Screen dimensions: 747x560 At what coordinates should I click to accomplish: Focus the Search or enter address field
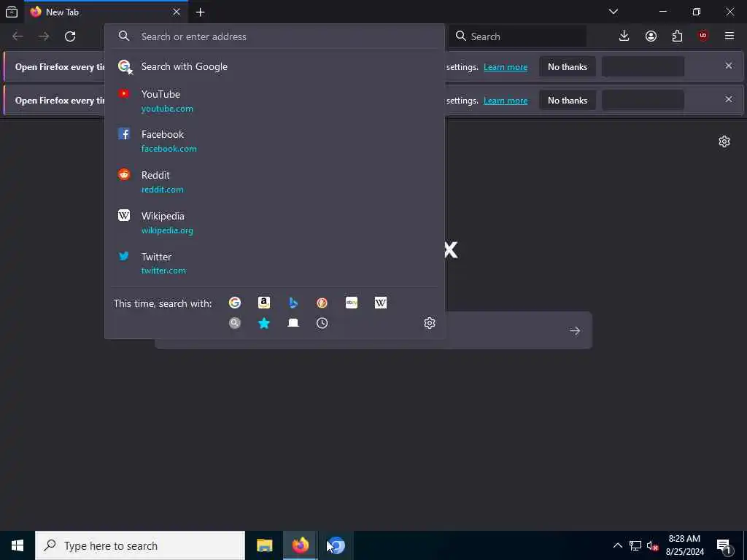coord(274,36)
